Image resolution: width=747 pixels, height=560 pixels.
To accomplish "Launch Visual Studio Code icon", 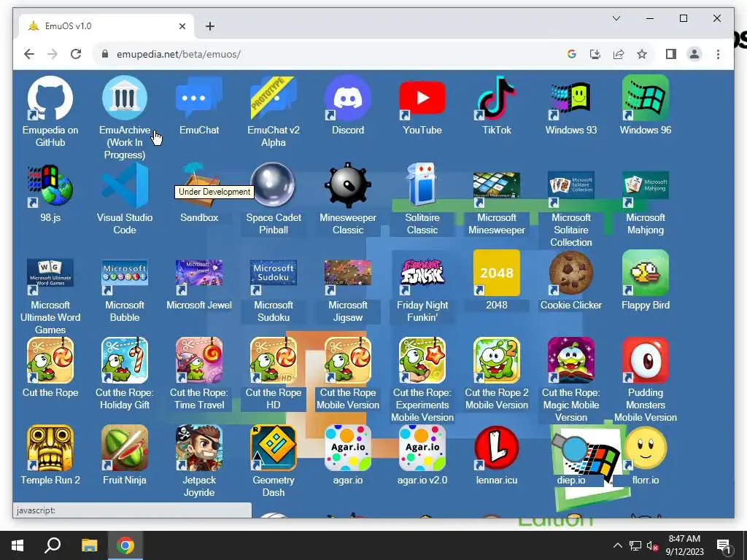I will pos(124,186).
